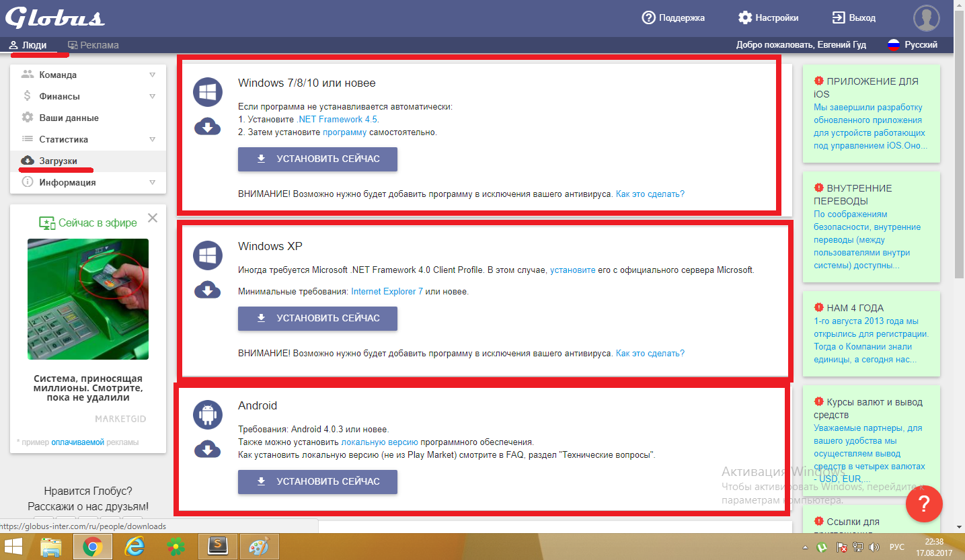
Task: Expand the Команда menu arrow
Action: [x=153, y=75]
